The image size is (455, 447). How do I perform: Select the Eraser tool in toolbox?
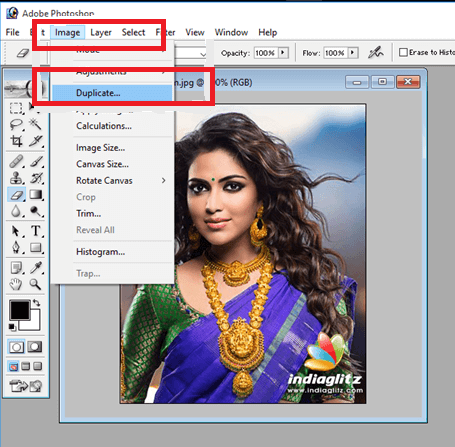pyautogui.click(x=16, y=195)
